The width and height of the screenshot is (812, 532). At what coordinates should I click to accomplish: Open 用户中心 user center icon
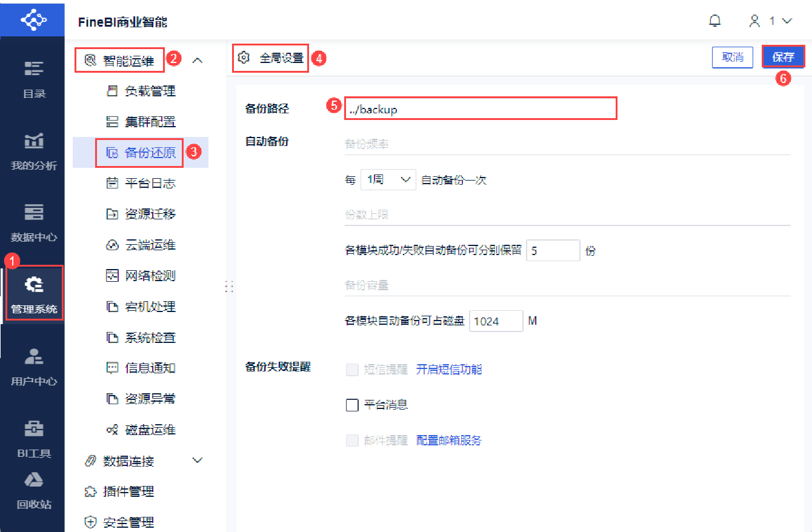pyautogui.click(x=34, y=356)
